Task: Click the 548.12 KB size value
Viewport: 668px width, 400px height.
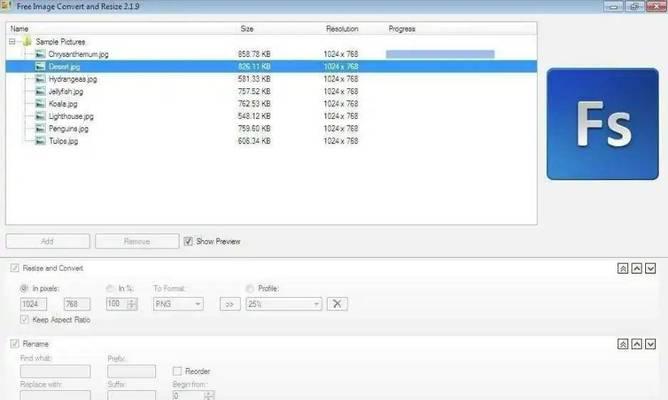Action: (254, 116)
